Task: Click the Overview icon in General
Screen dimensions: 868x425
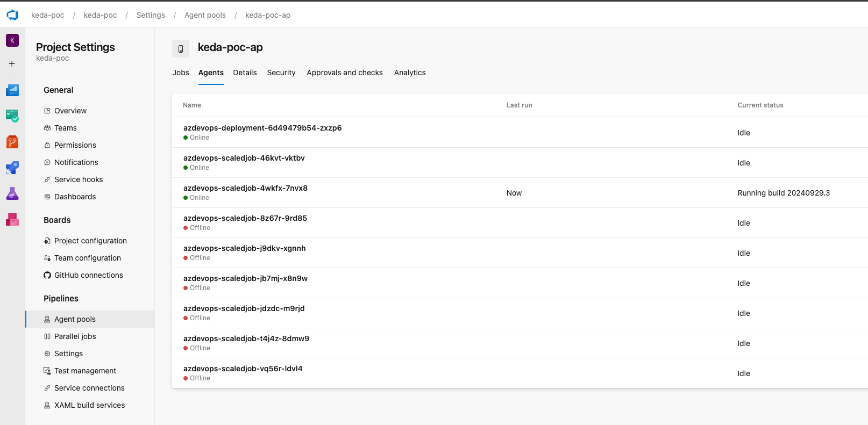Action: pos(47,111)
